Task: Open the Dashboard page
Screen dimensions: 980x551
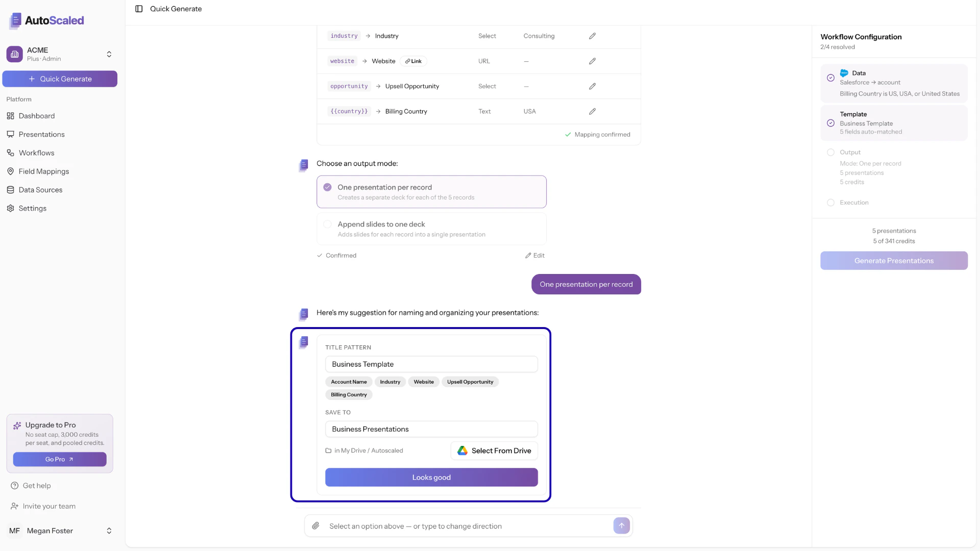Action: (36, 116)
